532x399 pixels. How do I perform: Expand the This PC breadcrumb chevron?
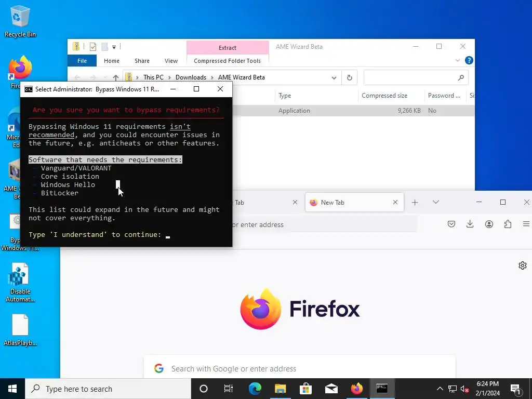[x=169, y=78]
